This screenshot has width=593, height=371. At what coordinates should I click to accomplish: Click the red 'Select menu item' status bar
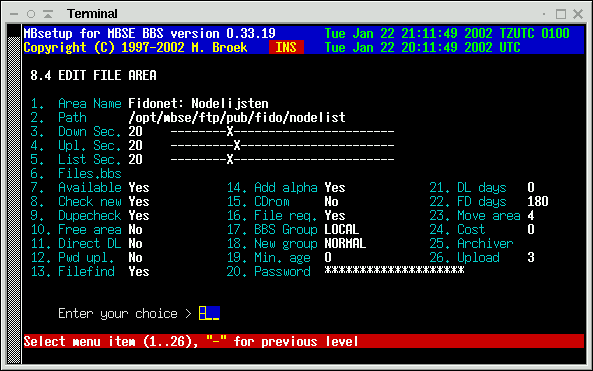[x=304, y=342]
